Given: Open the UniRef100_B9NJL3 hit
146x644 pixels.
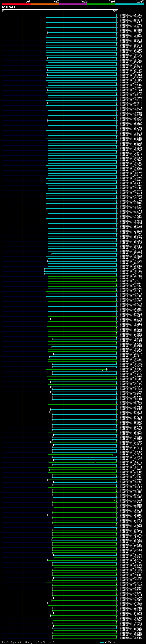Looking at the screenshot, I should click(131, 22).
